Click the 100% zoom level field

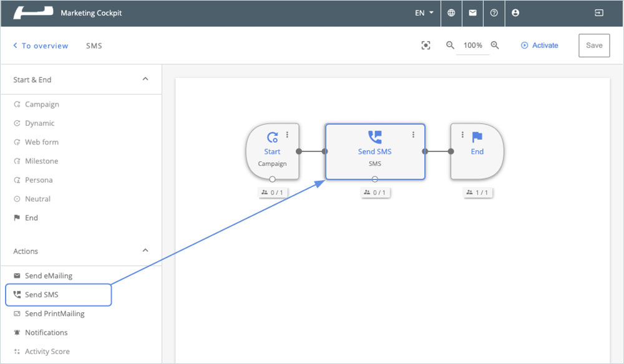coord(472,45)
